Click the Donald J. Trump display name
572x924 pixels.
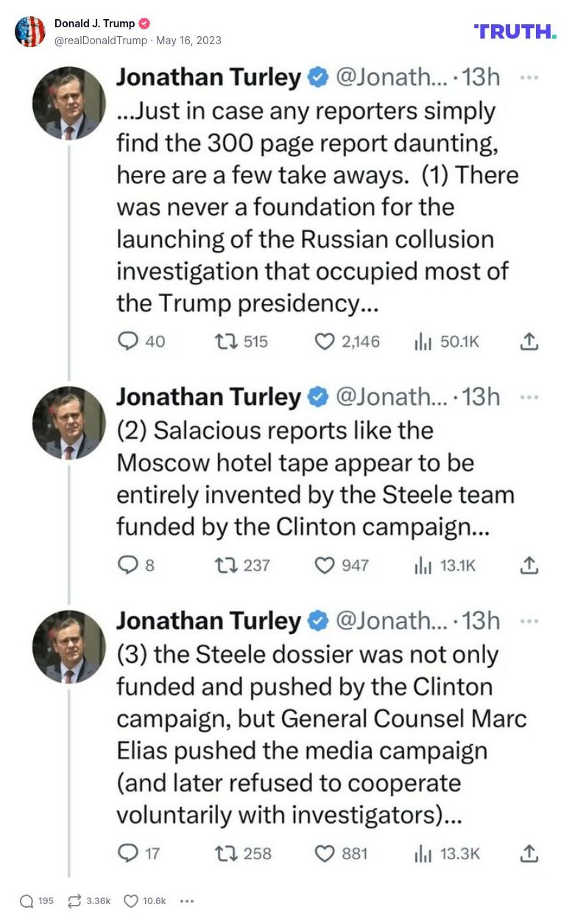click(94, 24)
